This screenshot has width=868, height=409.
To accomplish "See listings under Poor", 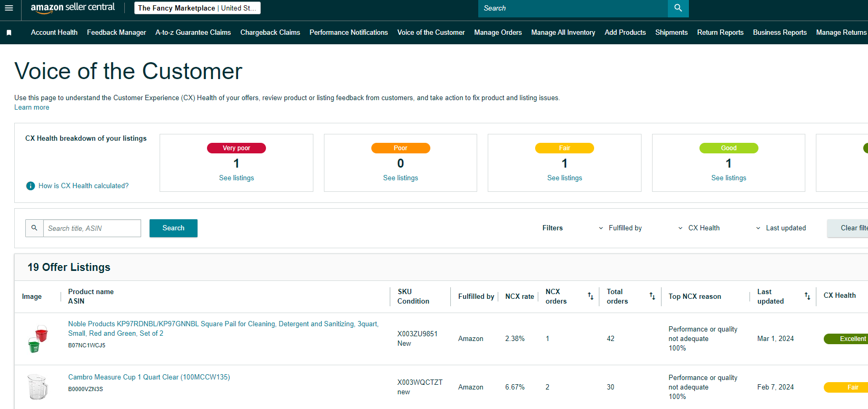I will 400,178.
